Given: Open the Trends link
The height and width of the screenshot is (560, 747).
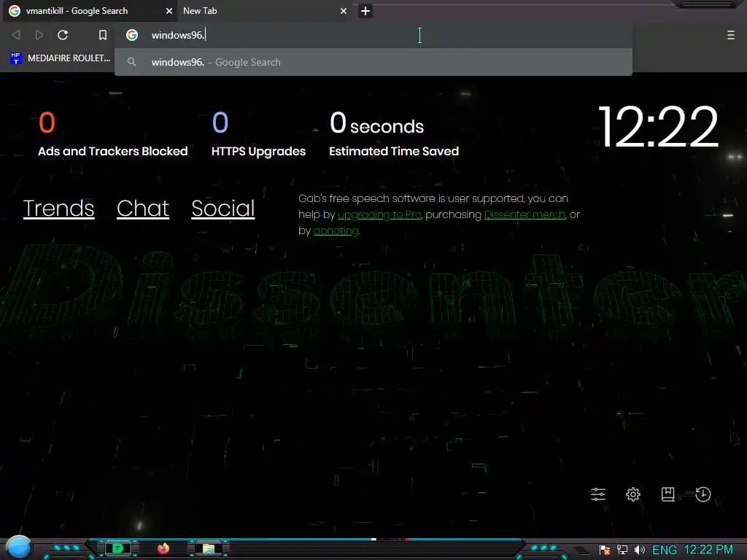Looking at the screenshot, I should (58, 208).
